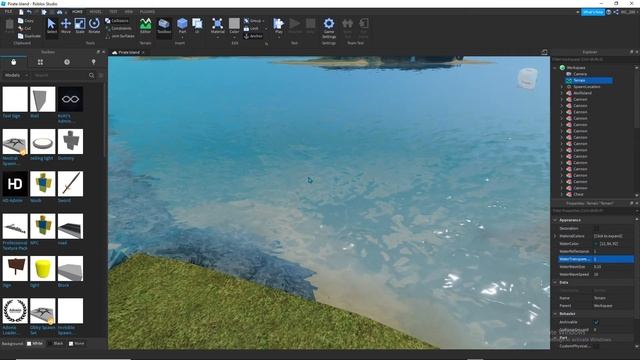Screen dimensions: 640x360
Task: Click the undo arrow in quick access bar
Action: pos(29,12)
